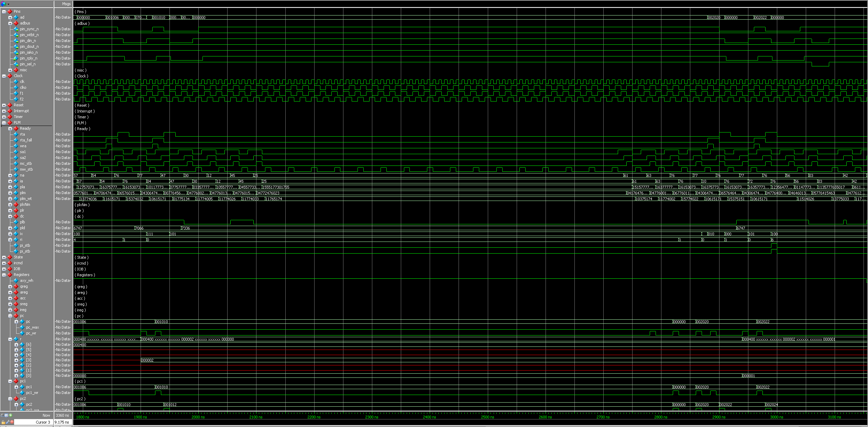
Task: Expand the Reset signal group
Action: pyautogui.click(x=4, y=105)
